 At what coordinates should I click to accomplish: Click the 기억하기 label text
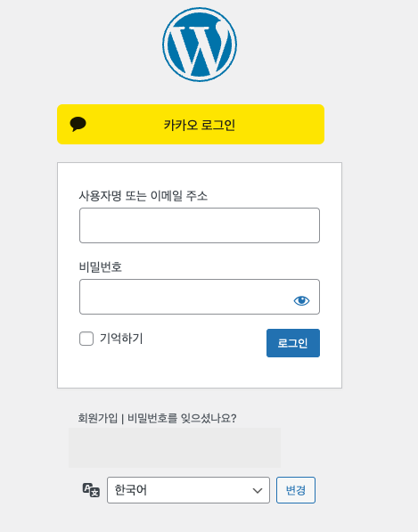click(x=121, y=339)
